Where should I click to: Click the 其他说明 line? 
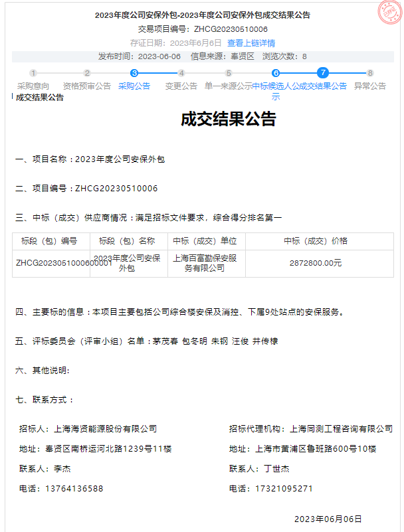[x=43, y=370]
